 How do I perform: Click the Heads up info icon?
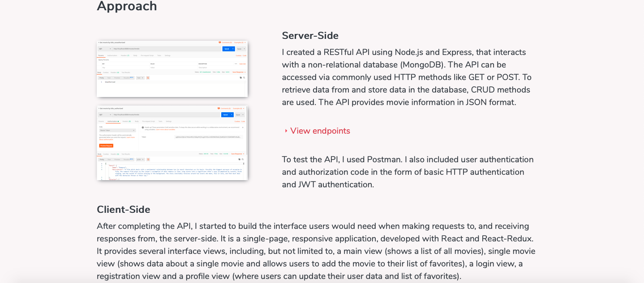tap(142, 127)
